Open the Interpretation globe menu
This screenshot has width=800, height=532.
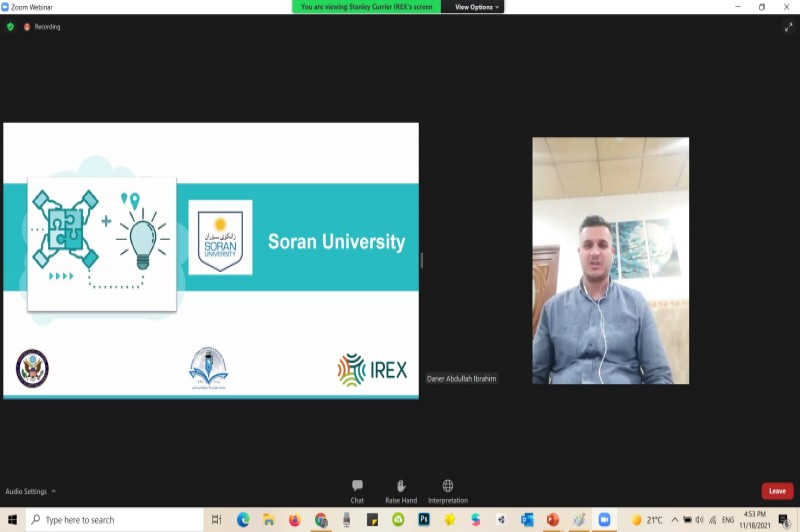click(447, 489)
